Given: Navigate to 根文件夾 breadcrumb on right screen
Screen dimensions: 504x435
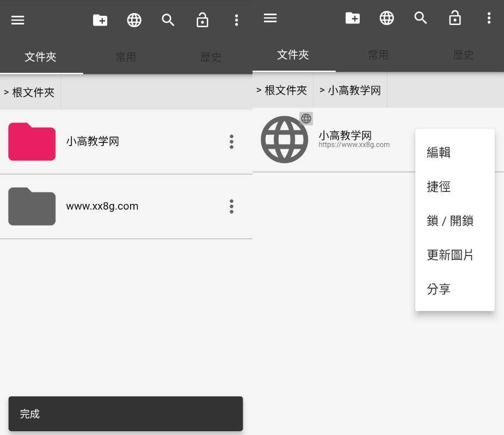Looking at the screenshot, I should 283,90.
